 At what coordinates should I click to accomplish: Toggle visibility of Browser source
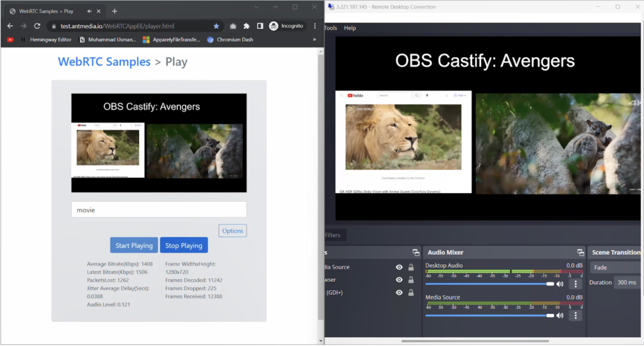click(399, 280)
